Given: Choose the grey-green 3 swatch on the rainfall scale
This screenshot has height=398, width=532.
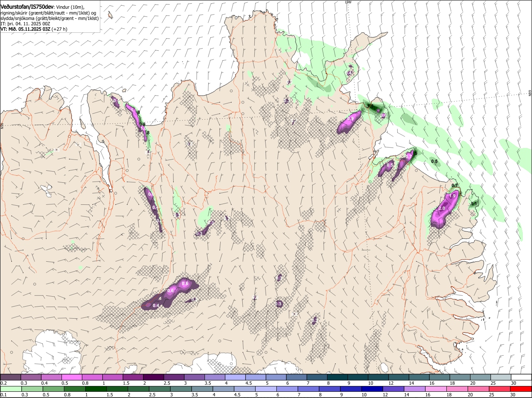Looking at the screenshot, I should tap(180, 389).
